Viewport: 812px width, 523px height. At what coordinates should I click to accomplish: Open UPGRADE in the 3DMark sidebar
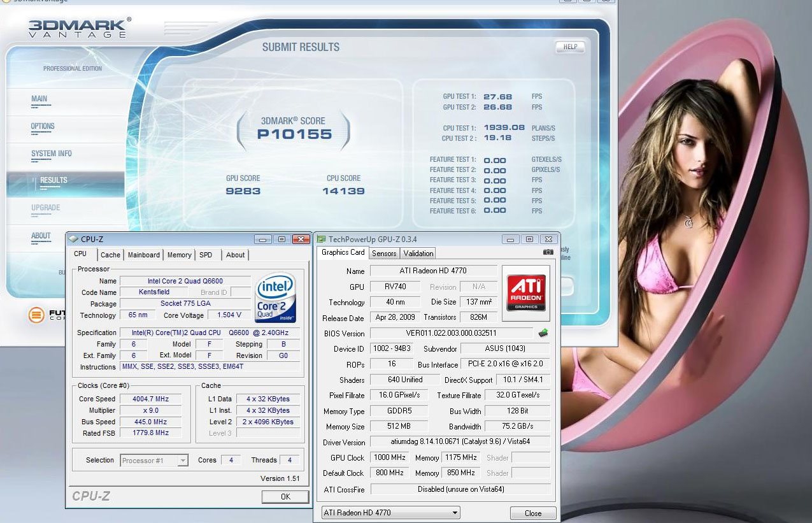46,208
